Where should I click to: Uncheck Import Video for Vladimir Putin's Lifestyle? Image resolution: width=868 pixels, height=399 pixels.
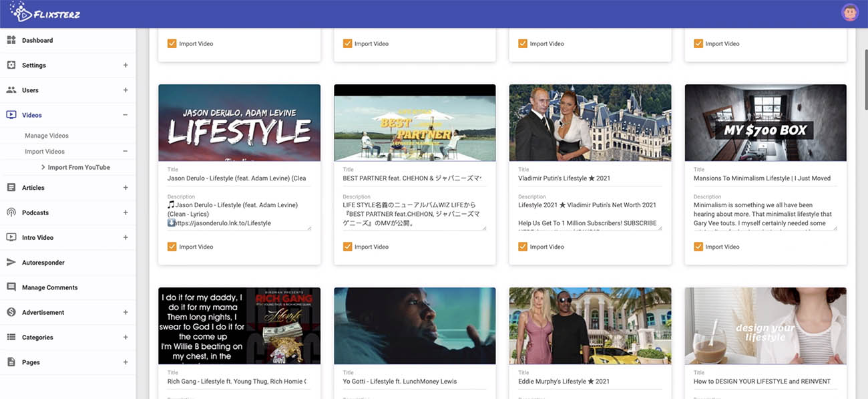point(523,247)
